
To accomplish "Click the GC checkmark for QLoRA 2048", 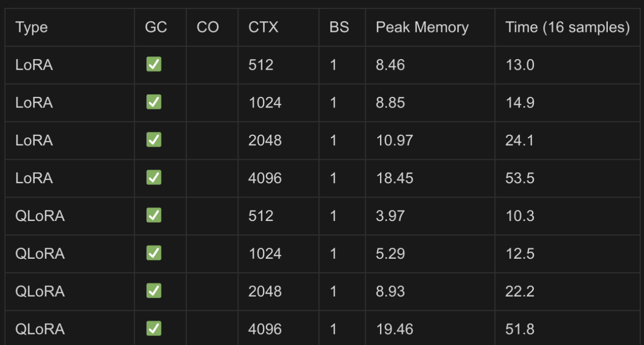I will pos(154,291).
